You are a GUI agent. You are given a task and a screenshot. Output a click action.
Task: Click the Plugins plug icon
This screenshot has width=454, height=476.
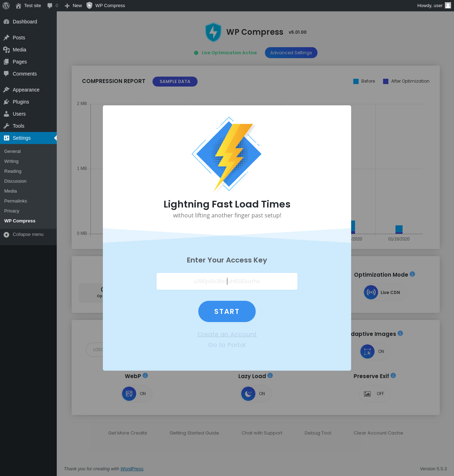pos(6,102)
